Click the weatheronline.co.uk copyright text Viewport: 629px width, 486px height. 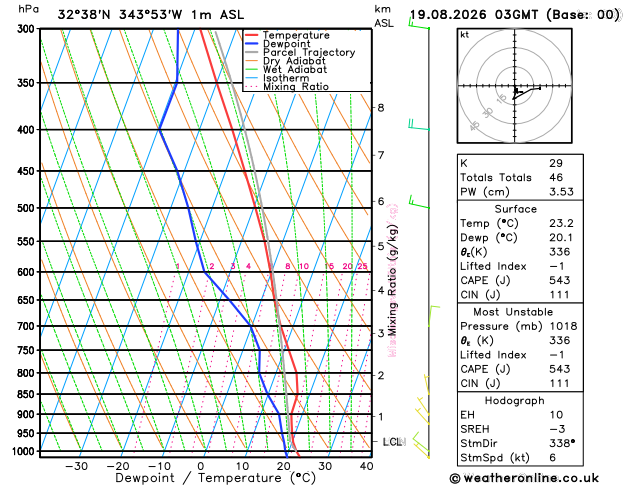524,478
